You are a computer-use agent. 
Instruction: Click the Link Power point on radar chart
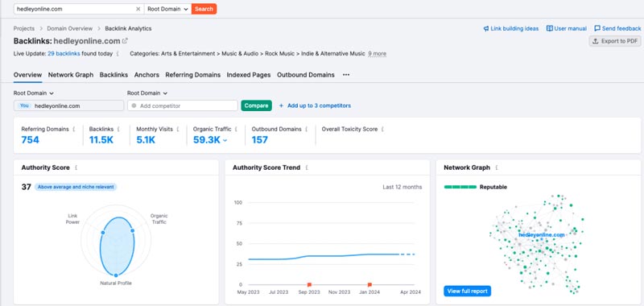click(x=103, y=233)
